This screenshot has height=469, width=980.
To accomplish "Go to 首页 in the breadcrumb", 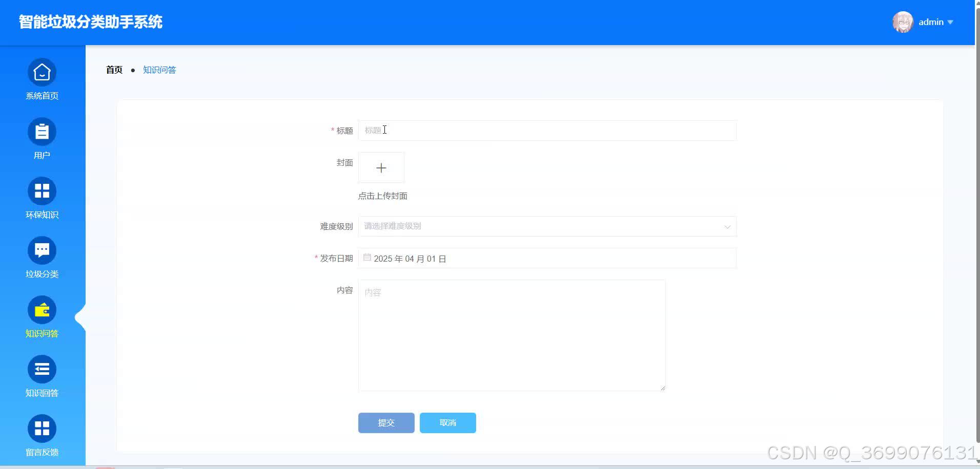I will pyautogui.click(x=114, y=70).
